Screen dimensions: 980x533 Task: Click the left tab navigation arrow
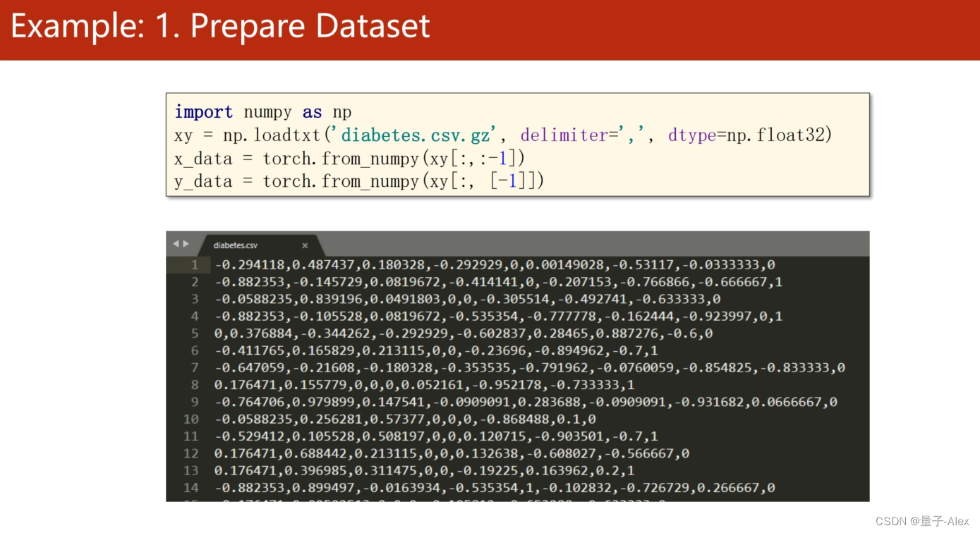tap(176, 244)
